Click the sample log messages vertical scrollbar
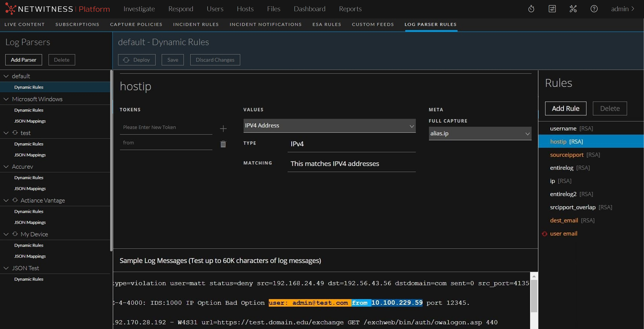This screenshot has width=644, height=329. click(534, 296)
